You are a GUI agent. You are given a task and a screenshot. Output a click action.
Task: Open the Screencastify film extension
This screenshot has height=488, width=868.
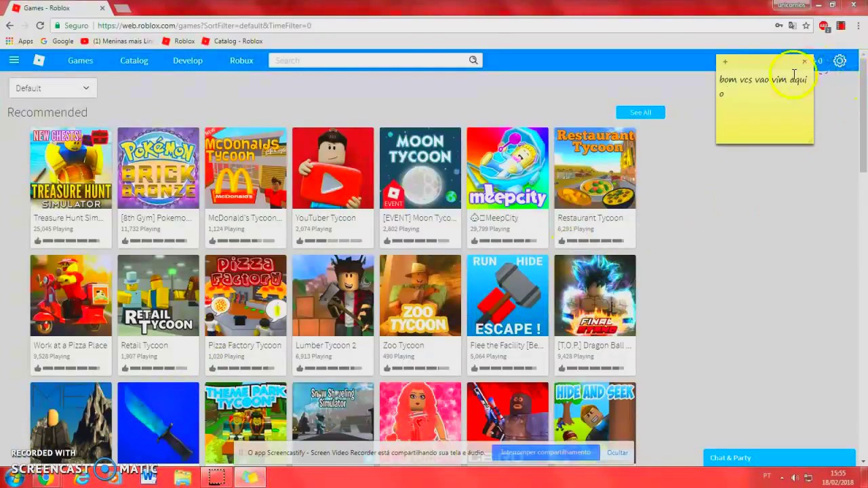coord(841,26)
